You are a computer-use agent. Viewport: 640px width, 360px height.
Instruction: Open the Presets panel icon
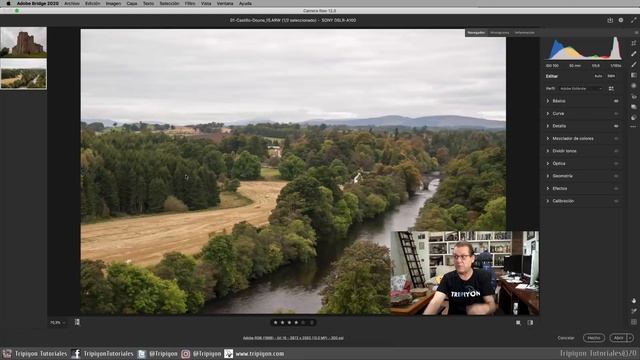633,118
